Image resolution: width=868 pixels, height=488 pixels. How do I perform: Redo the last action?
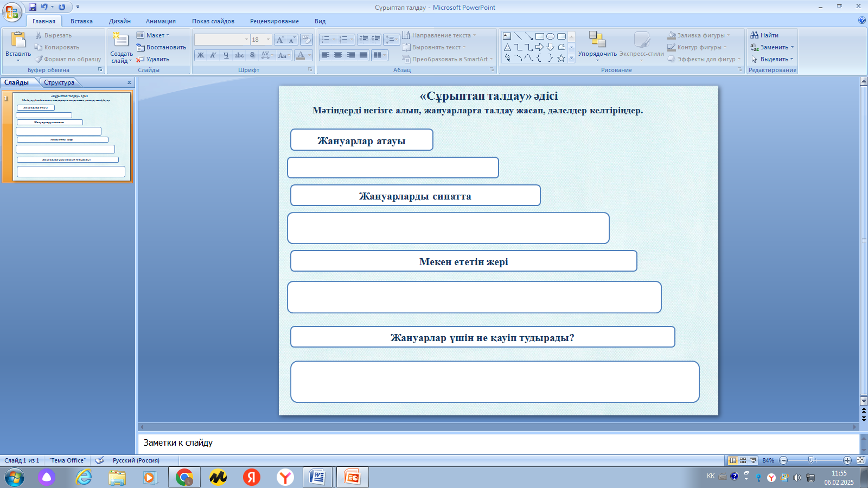point(62,7)
